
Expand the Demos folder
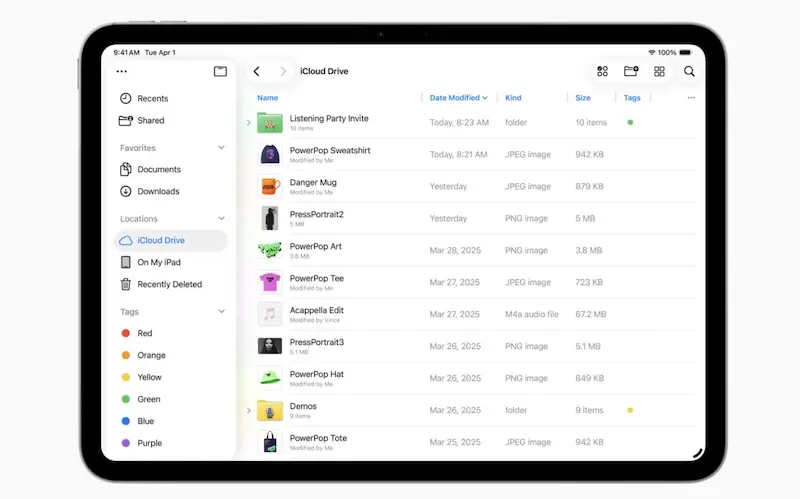(x=248, y=410)
